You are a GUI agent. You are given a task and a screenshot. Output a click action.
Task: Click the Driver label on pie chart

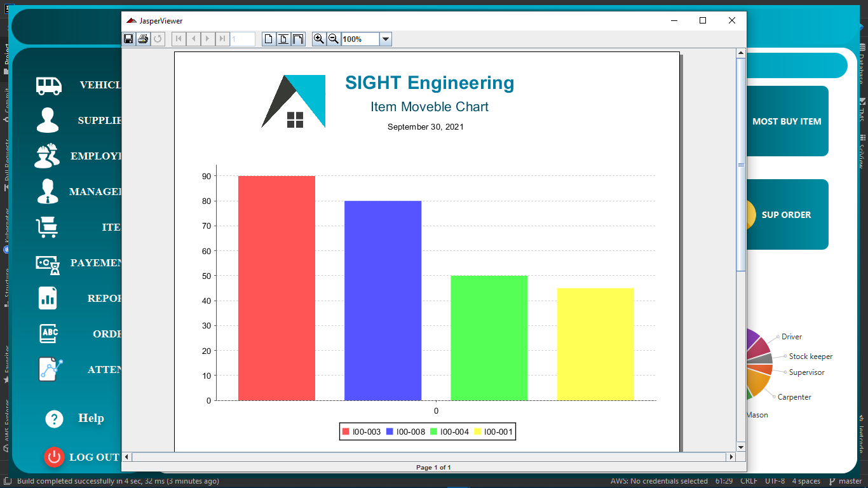tap(792, 337)
